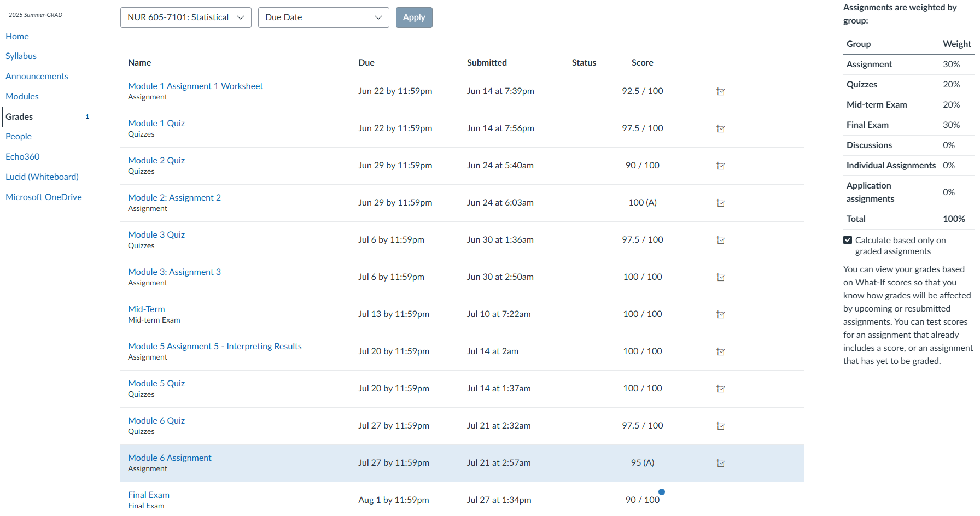
Task: Expand the Due Date sort dropdown
Action: point(323,17)
